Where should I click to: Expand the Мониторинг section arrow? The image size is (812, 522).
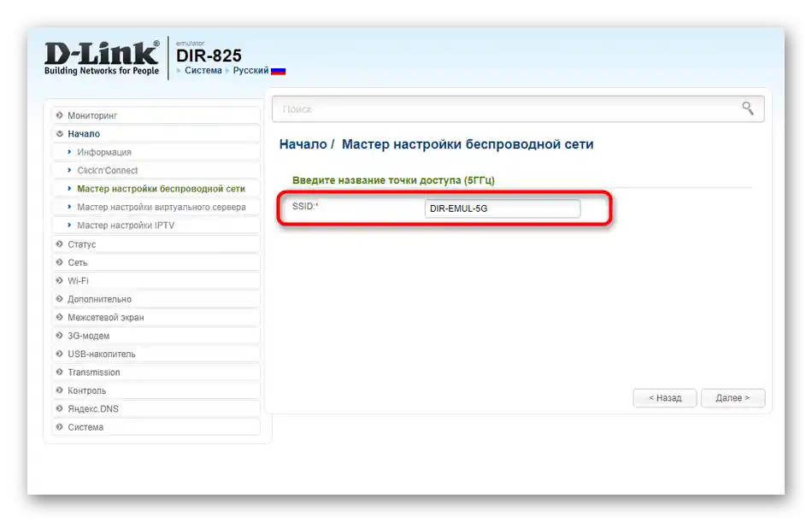60,115
